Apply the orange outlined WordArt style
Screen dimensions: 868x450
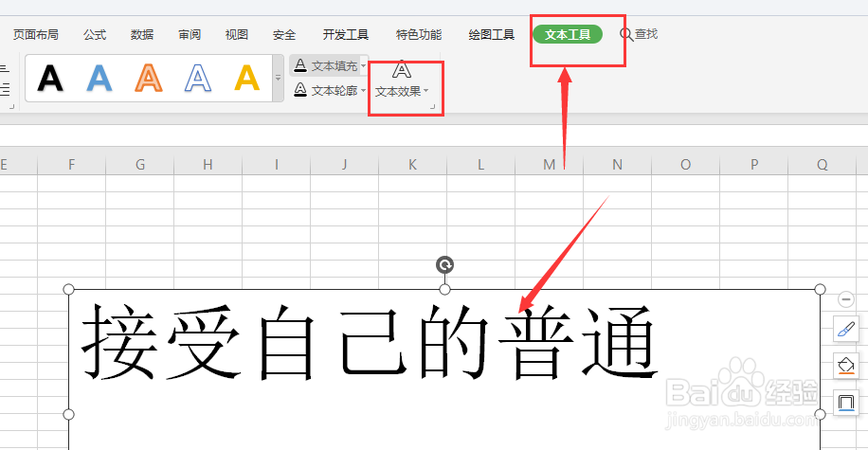(149, 78)
